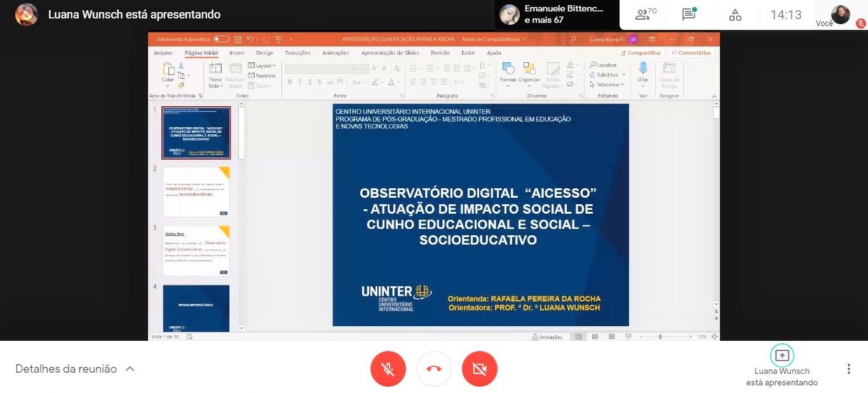This screenshot has height=393, width=868.
Task: Click the zoom slider in status bar
Action: point(660,336)
